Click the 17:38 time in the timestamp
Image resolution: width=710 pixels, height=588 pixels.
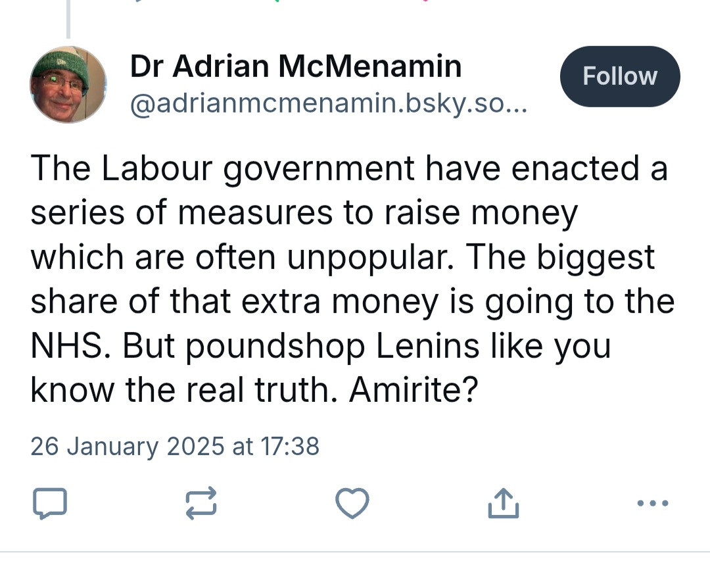289,447
